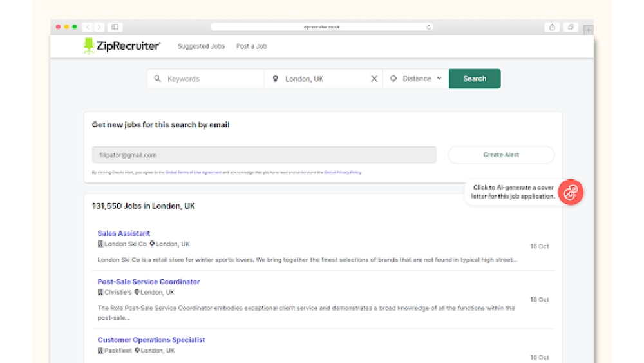Expand the Distance dropdown
Viewport: 644px width, 363px height.
tap(416, 79)
